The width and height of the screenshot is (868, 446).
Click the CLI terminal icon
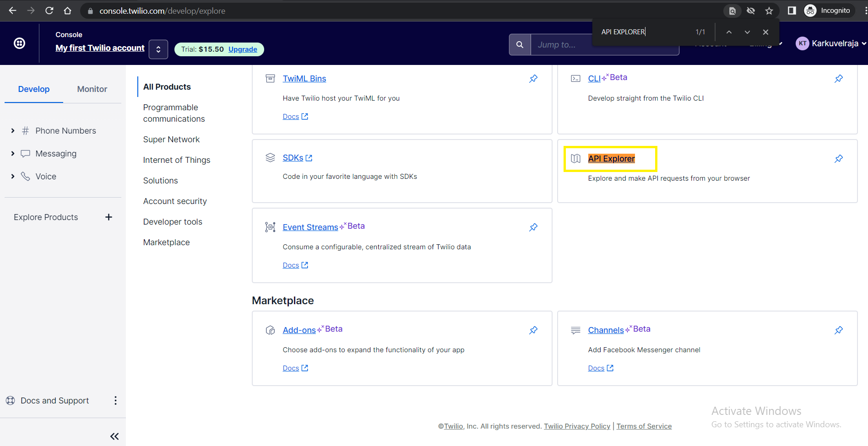[575, 79]
